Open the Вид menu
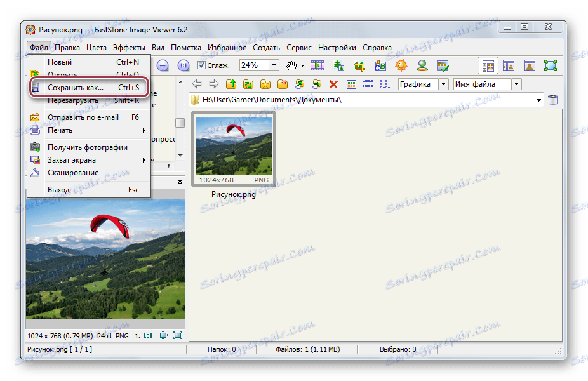588x381 pixels. click(x=158, y=48)
